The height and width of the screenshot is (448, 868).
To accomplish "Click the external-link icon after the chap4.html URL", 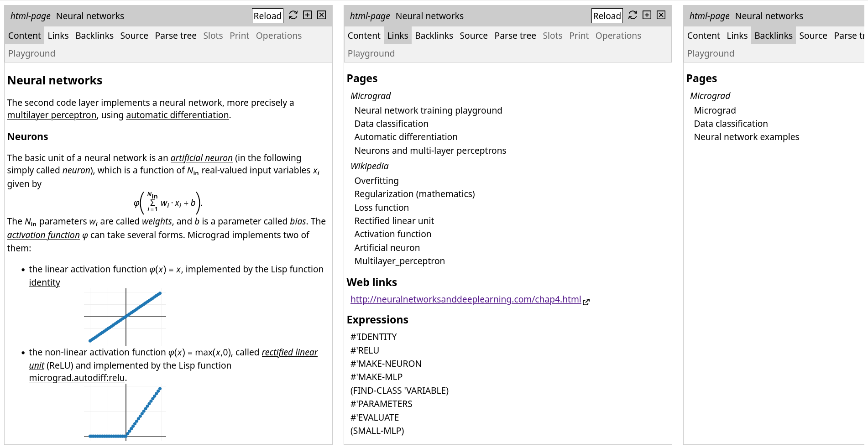I will pyautogui.click(x=586, y=302).
